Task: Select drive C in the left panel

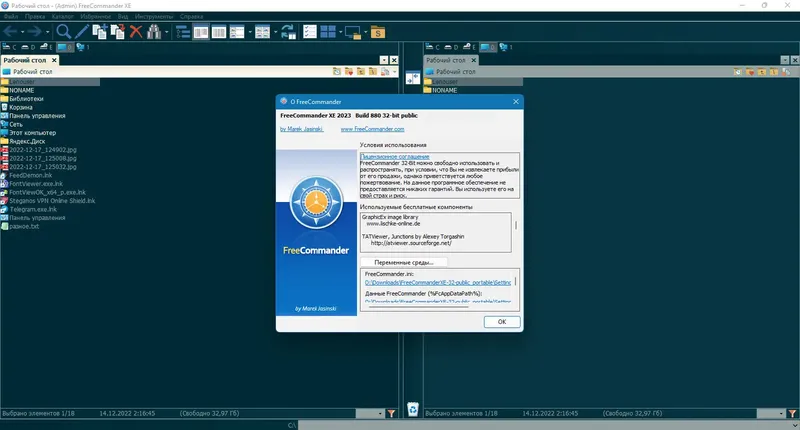Action: pyautogui.click(x=10, y=47)
